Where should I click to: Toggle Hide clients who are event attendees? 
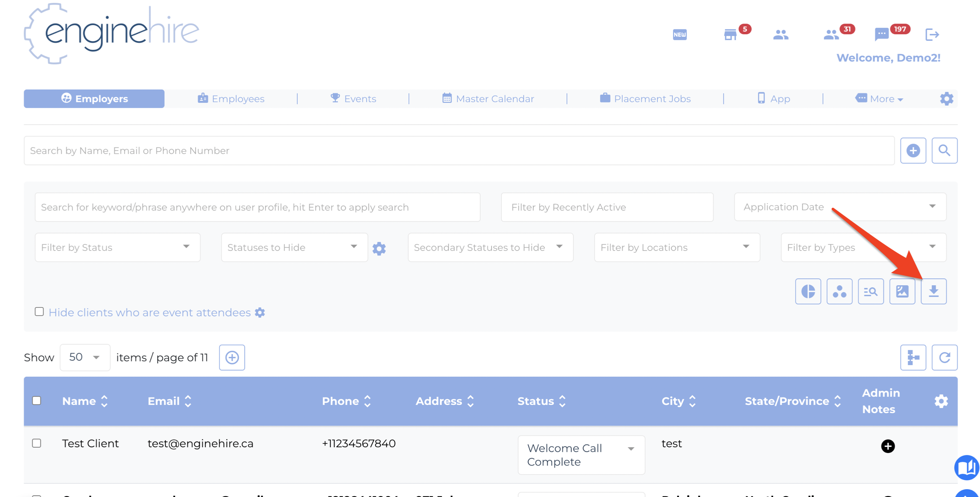39,312
